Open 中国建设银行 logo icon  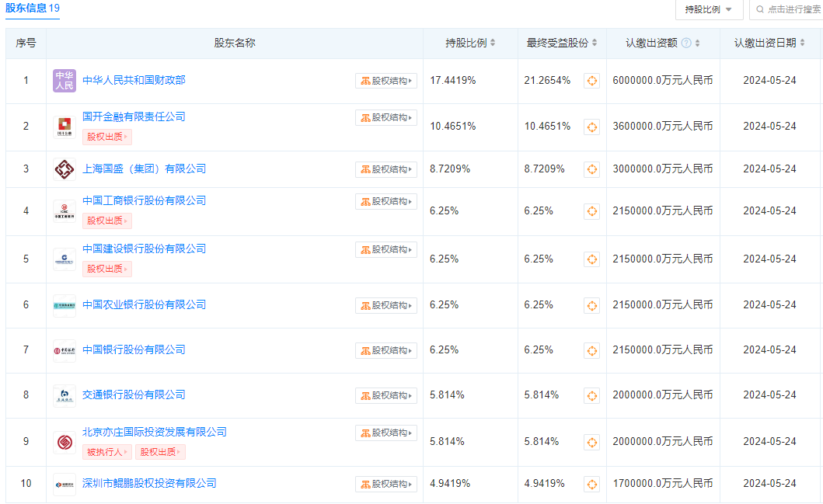65,259
